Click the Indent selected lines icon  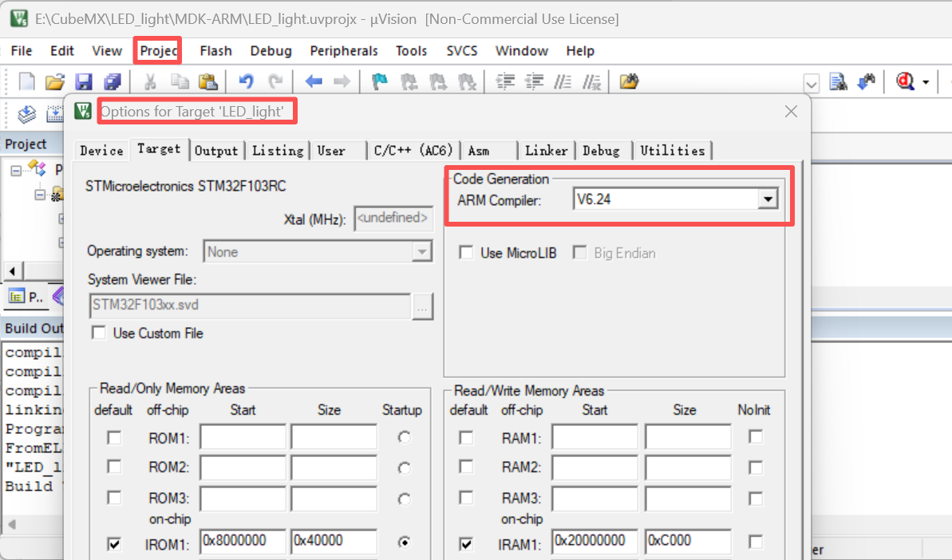(x=505, y=81)
